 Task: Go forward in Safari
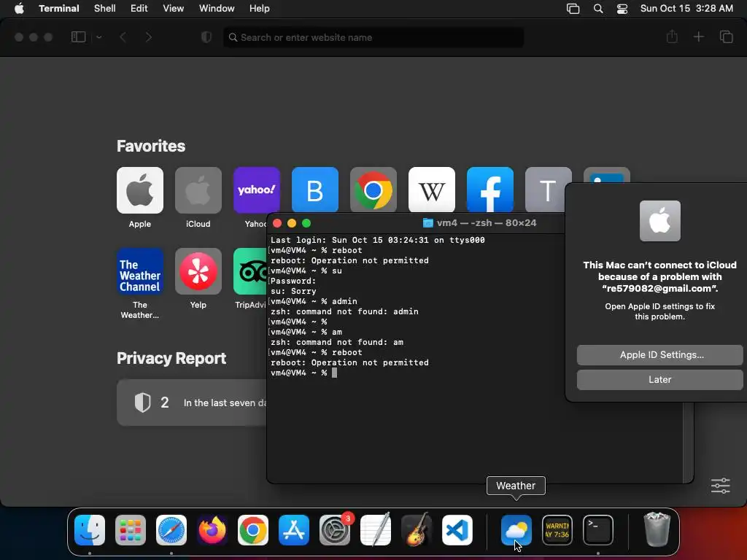point(149,37)
